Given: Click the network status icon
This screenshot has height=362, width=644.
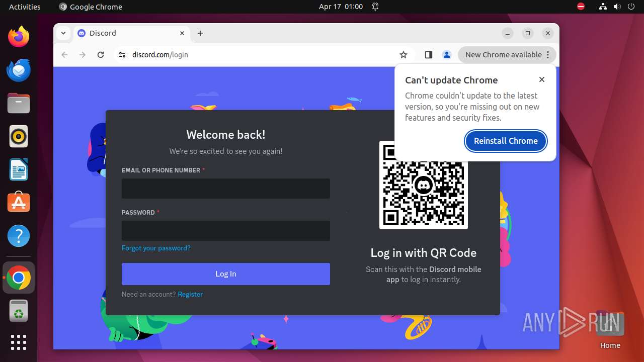Looking at the screenshot, I should 603,7.
